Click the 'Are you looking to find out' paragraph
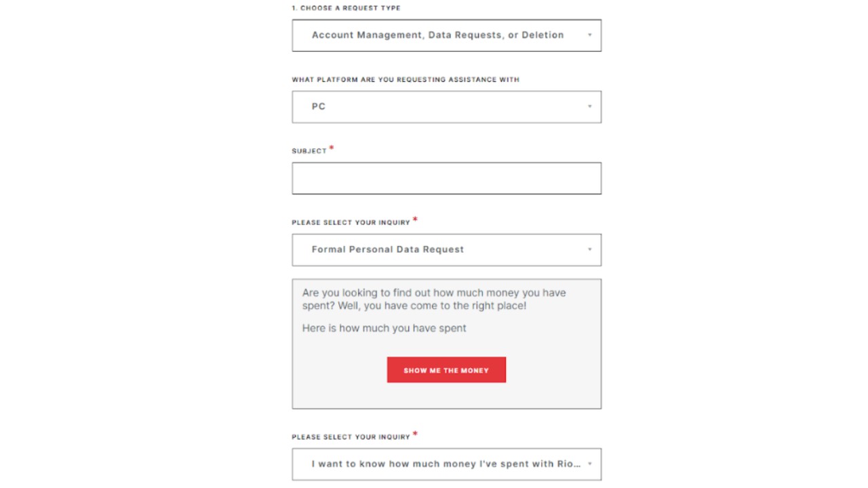The width and height of the screenshot is (868, 488). click(434, 299)
